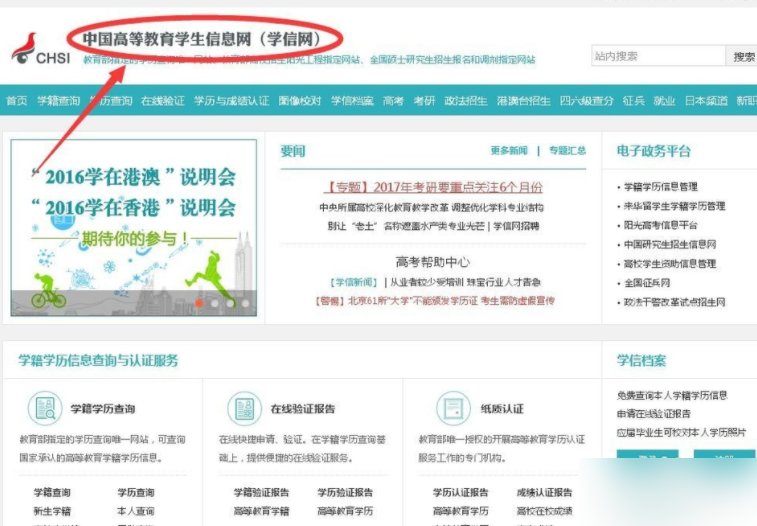757x526 pixels.
Task: Open the 考研 nav item
Action: point(424,100)
